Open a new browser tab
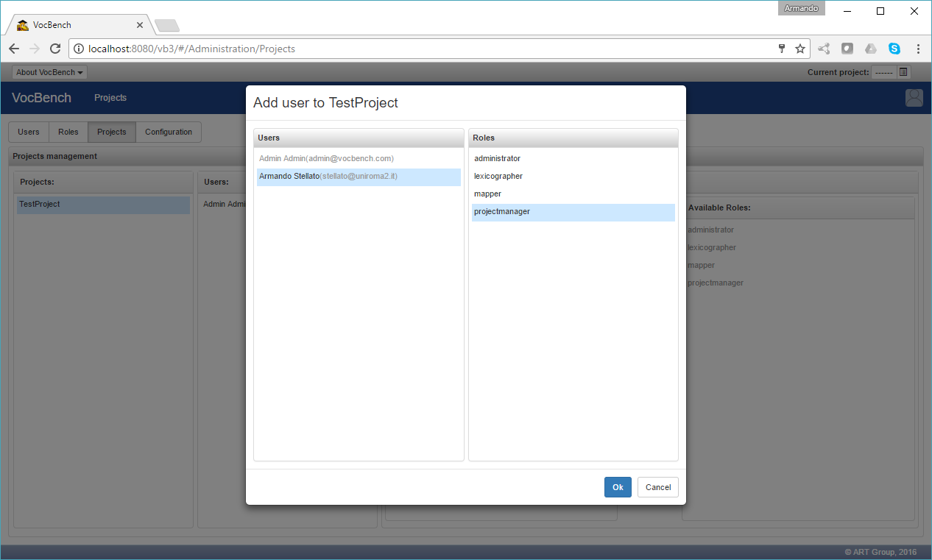Screen dimensions: 932x560 click(167, 26)
